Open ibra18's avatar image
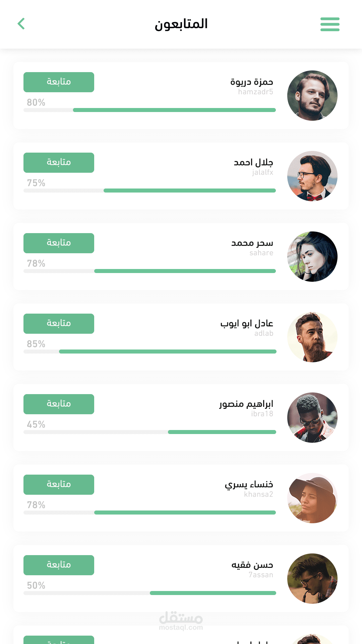The image size is (362, 644). [312, 418]
